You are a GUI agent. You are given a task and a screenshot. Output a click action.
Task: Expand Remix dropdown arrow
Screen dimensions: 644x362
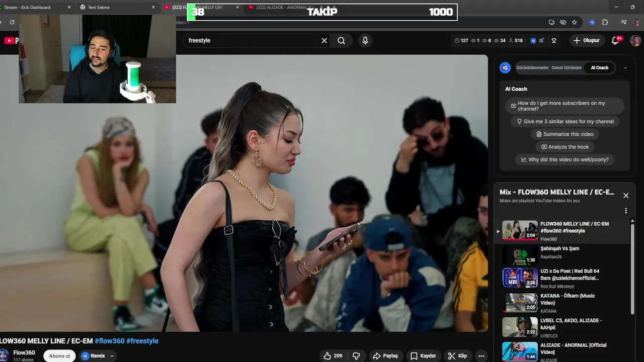(x=112, y=356)
